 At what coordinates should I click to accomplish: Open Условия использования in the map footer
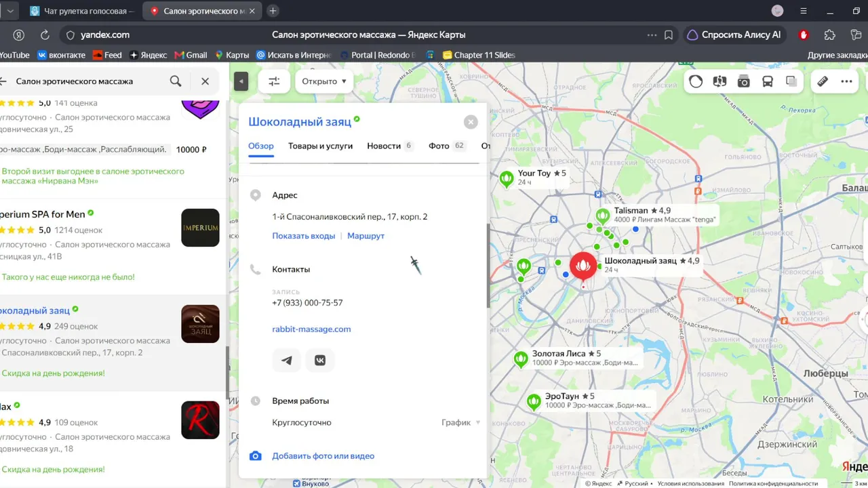pyautogui.click(x=690, y=484)
